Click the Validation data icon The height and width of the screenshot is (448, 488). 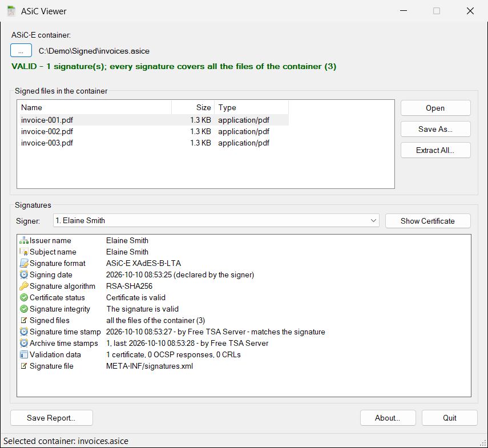(24, 354)
